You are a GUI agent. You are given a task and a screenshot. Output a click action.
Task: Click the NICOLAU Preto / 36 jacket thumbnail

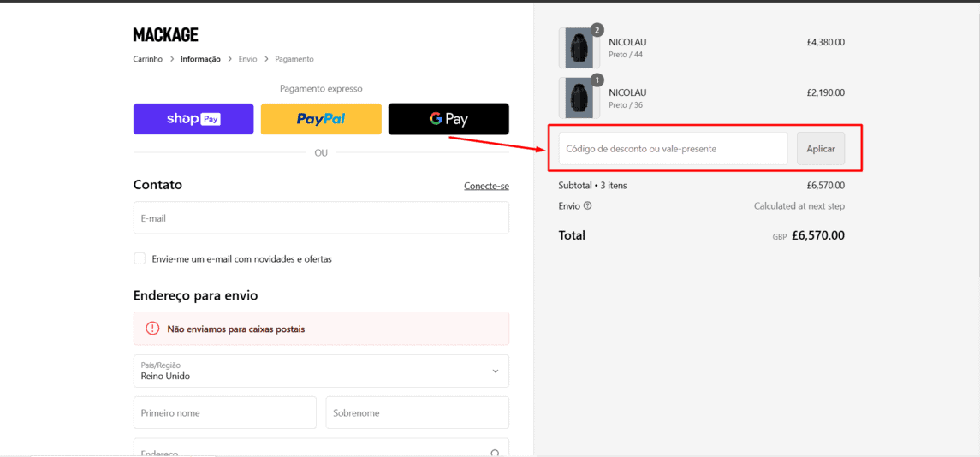[579, 98]
